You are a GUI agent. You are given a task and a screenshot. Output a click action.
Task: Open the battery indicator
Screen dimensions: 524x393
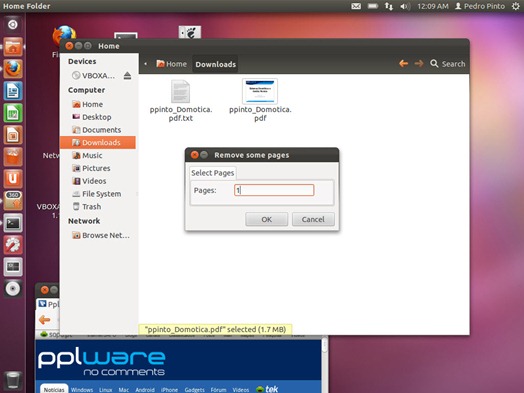click(373, 6)
